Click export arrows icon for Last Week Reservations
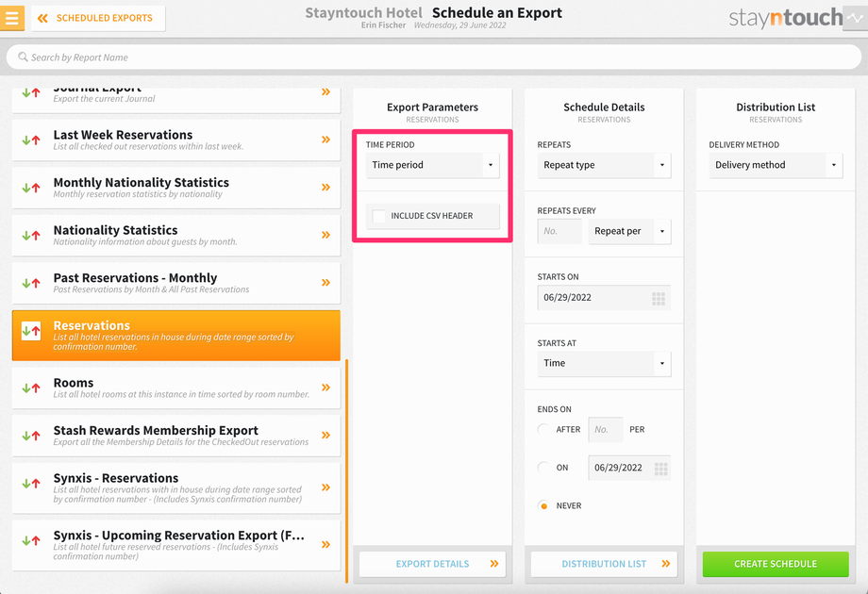Viewport: 868px width, 594px height. (x=31, y=140)
